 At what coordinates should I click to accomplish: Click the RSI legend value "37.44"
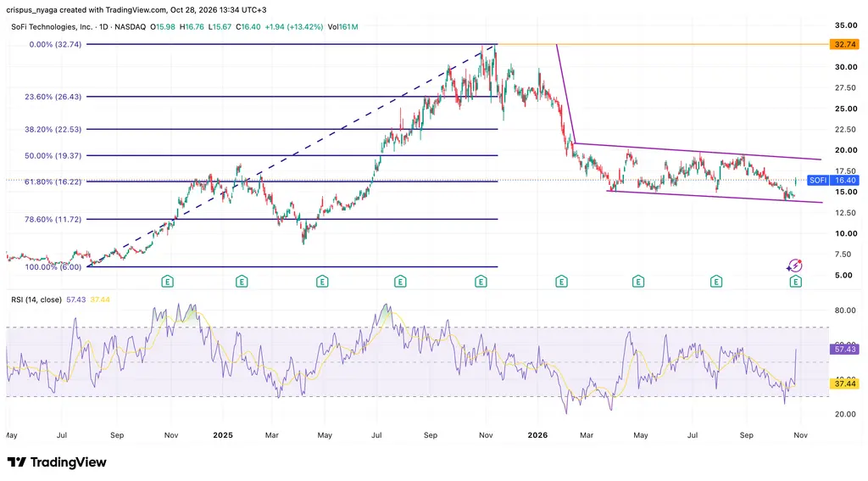click(x=100, y=299)
